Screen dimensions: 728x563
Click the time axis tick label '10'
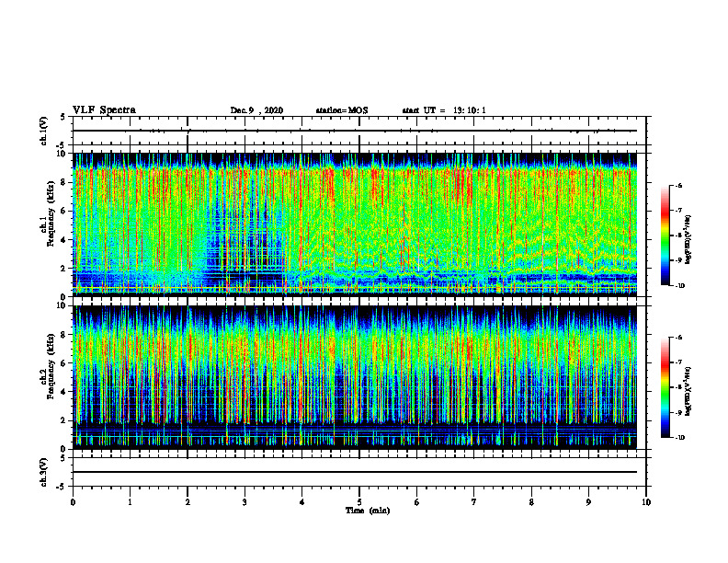click(646, 502)
